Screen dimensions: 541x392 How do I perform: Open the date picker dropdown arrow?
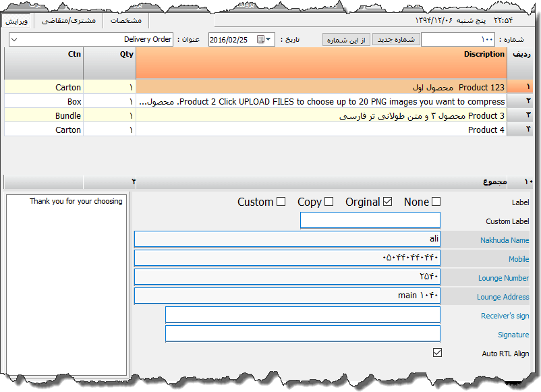click(x=270, y=40)
